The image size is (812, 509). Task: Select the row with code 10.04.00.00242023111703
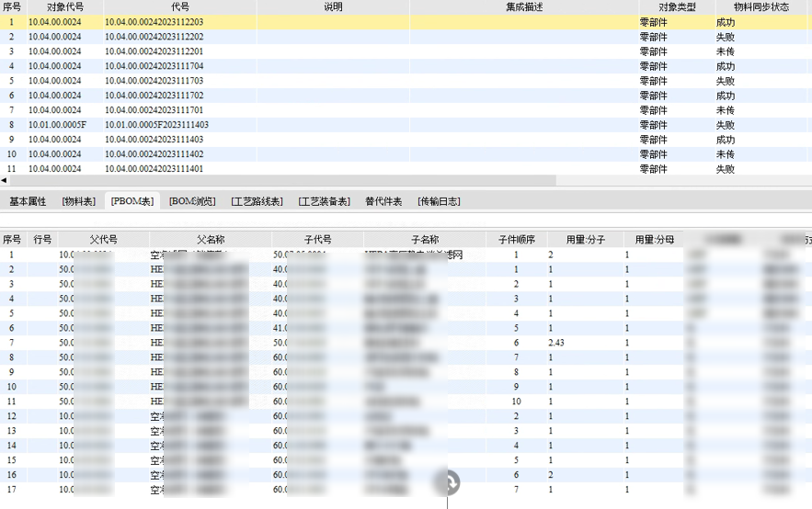tap(406, 81)
